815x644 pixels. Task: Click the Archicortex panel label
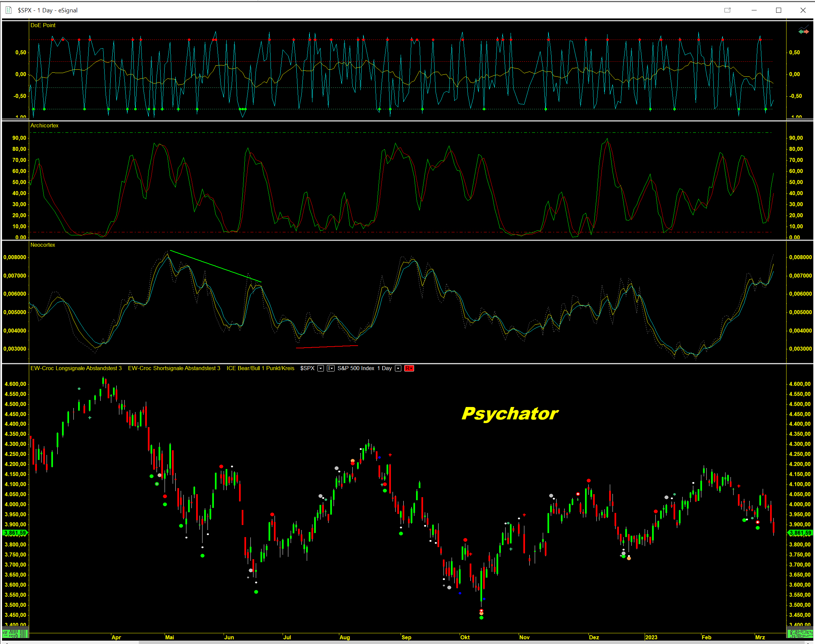coord(44,126)
